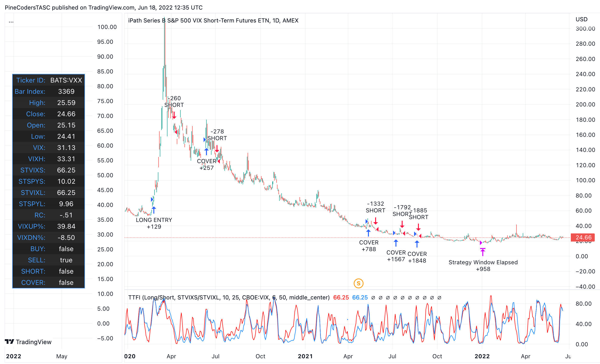This screenshot has width=600, height=364.
Task: Click the blue arrow above COVER +257
Action: [x=206, y=151]
